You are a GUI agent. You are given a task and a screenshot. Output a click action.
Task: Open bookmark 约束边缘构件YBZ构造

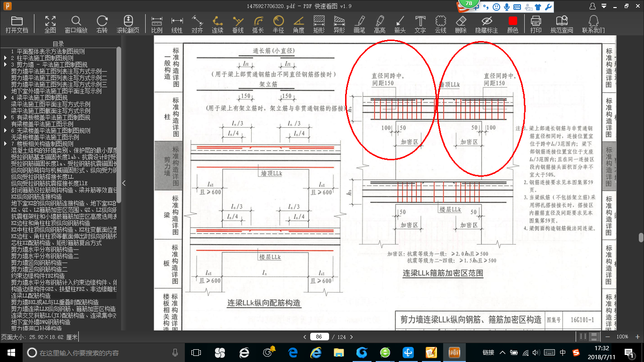(x=38, y=276)
